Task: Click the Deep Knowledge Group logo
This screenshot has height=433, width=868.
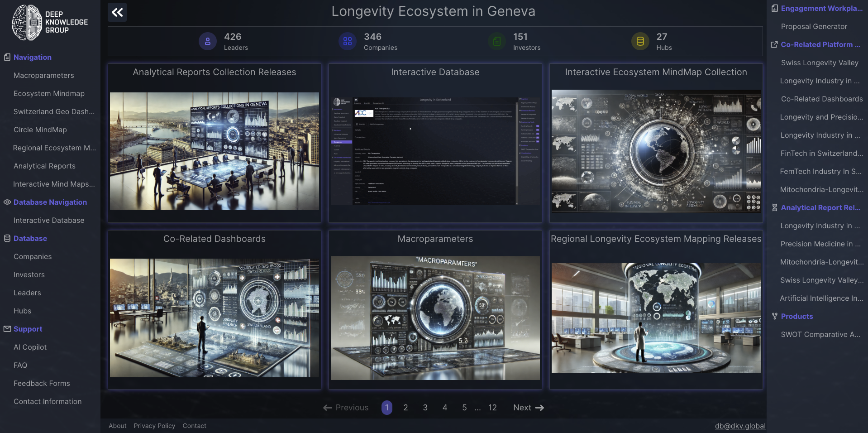Action: click(x=50, y=22)
